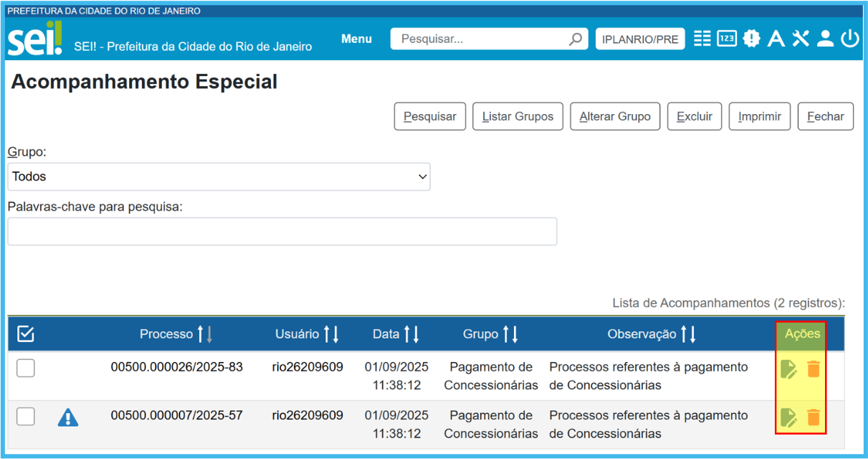Screen dimensions: 868x459
Task: Open the process control list icon
Action: point(702,39)
